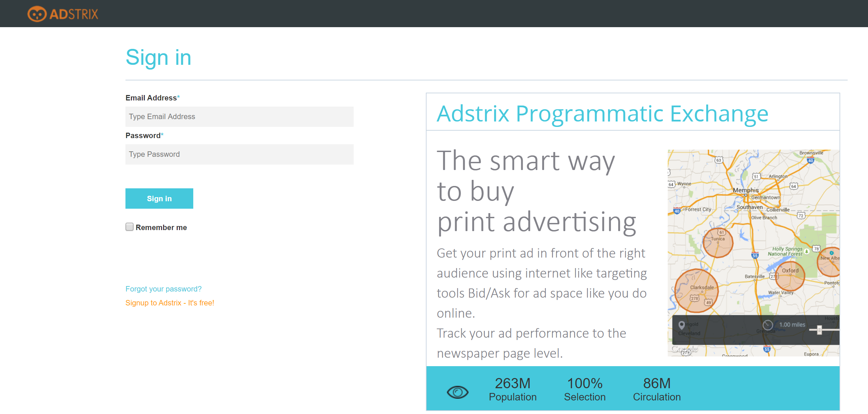Viewport: 868px width, 414px height.
Task: Open the Forgot your password link
Action: click(163, 289)
